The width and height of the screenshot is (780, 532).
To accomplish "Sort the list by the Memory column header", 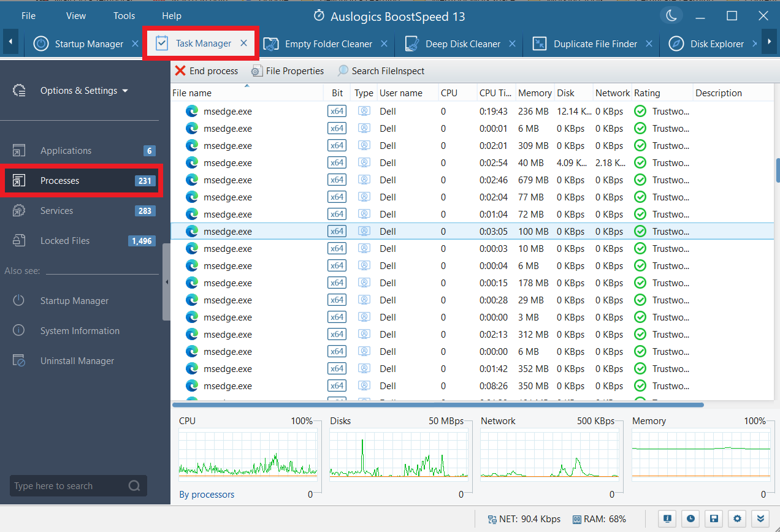I will pyautogui.click(x=534, y=93).
